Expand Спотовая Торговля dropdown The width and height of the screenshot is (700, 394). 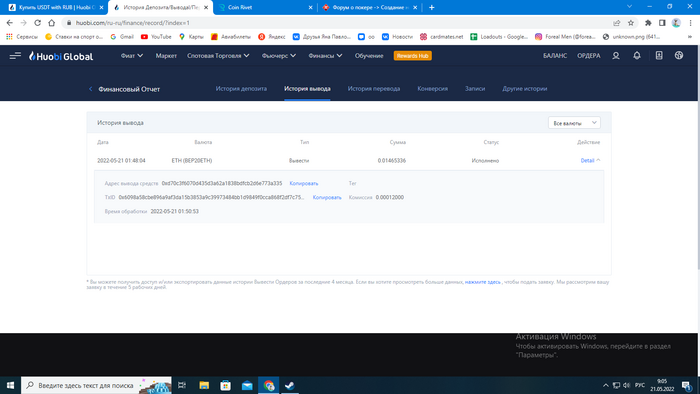[218, 56]
